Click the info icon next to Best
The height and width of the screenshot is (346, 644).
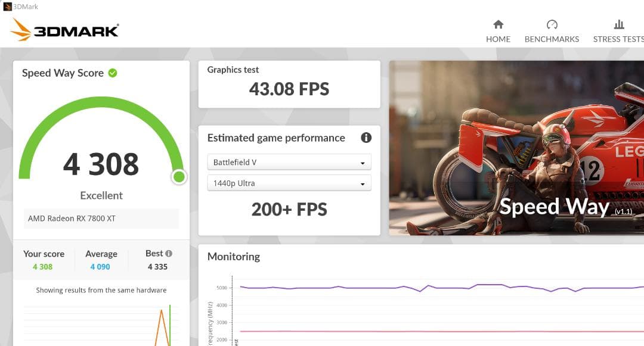[x=169, y=254]
